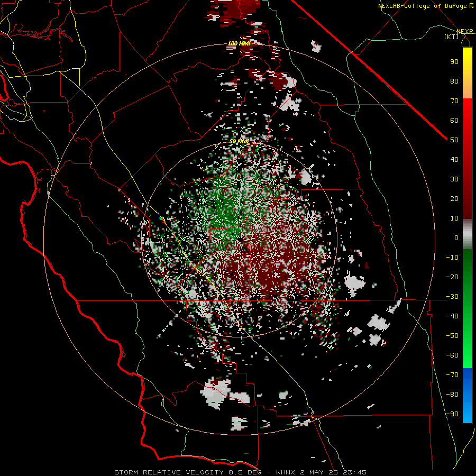Click the 30 value on velocity scale
The image size is (476, 476).
[x=454, y=179]
